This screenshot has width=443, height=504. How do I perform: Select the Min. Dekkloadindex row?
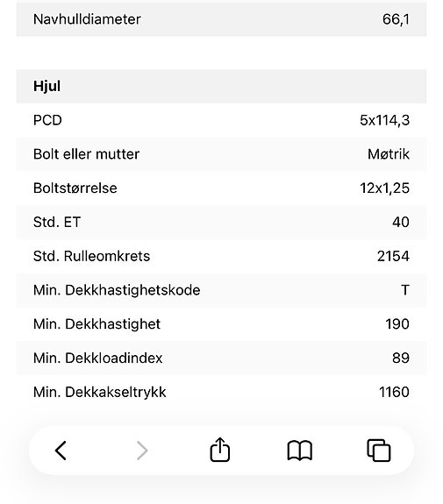221,358
